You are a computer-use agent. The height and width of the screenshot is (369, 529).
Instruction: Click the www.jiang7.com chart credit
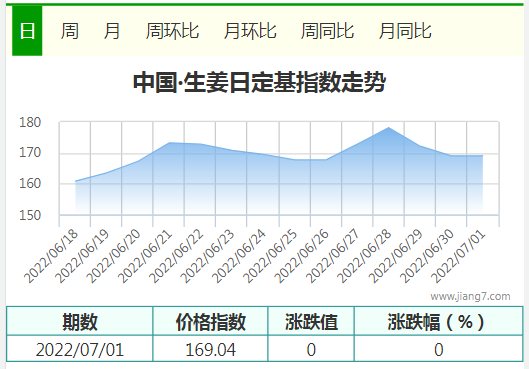point(470,297)
